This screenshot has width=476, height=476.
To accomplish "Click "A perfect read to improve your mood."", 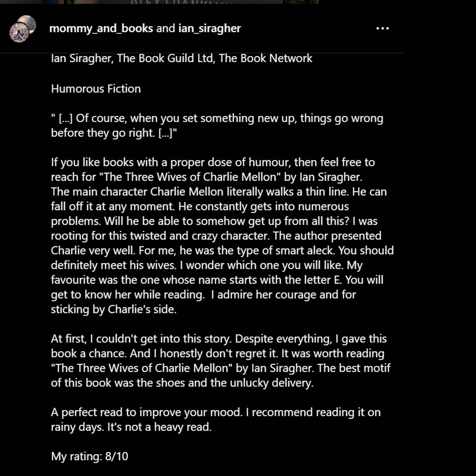I will 147,412.
